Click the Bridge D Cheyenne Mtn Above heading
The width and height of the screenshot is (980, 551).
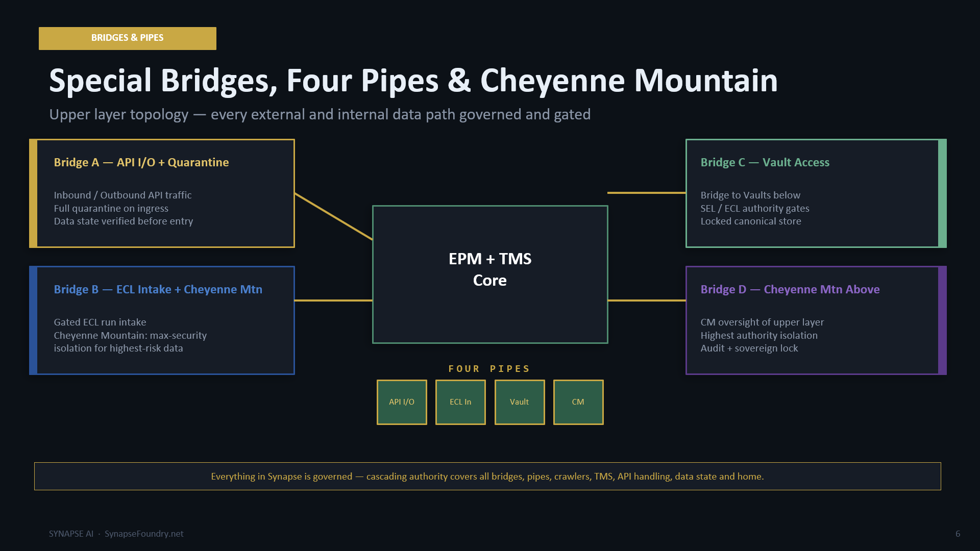pyautogui.click(x=790, y=289)
